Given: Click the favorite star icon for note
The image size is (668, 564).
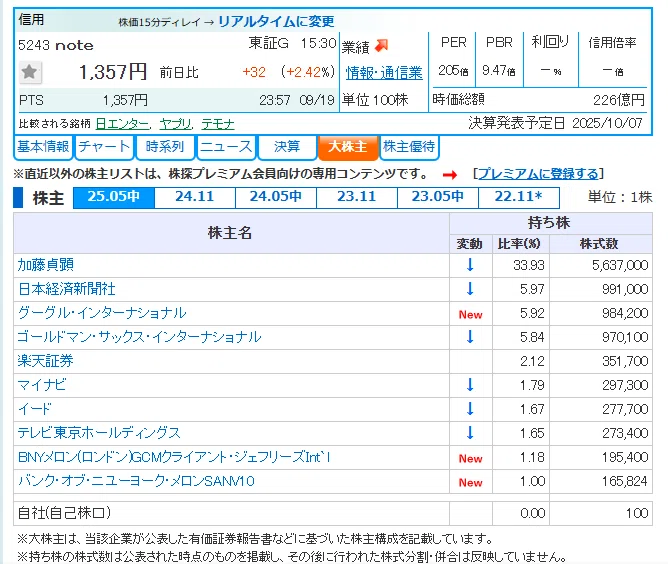Looking at the screenshot, I should click(x=30, y=72).
